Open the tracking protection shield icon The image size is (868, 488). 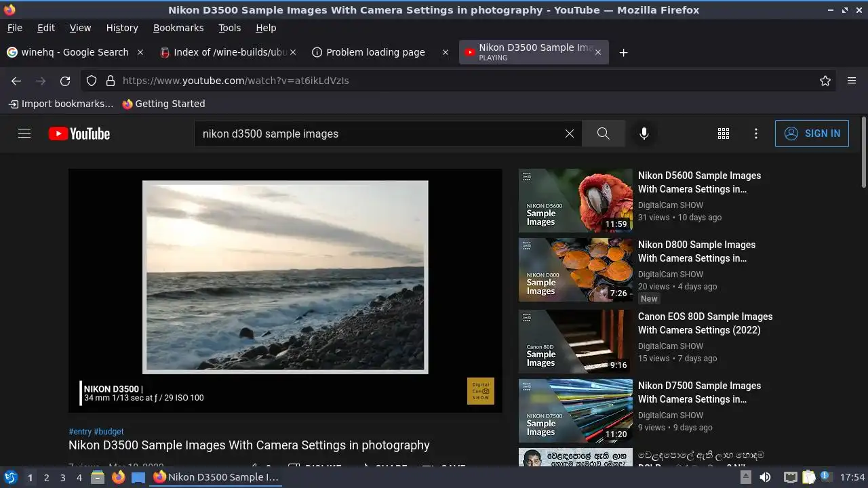point(92,81)
